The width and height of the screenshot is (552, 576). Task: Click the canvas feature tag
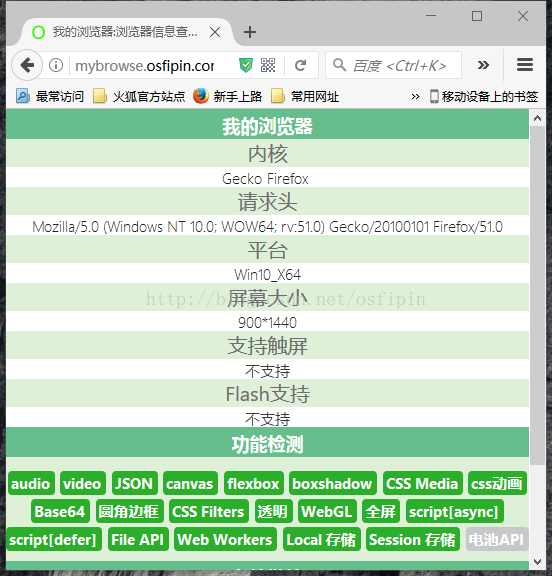click(190, 483)
